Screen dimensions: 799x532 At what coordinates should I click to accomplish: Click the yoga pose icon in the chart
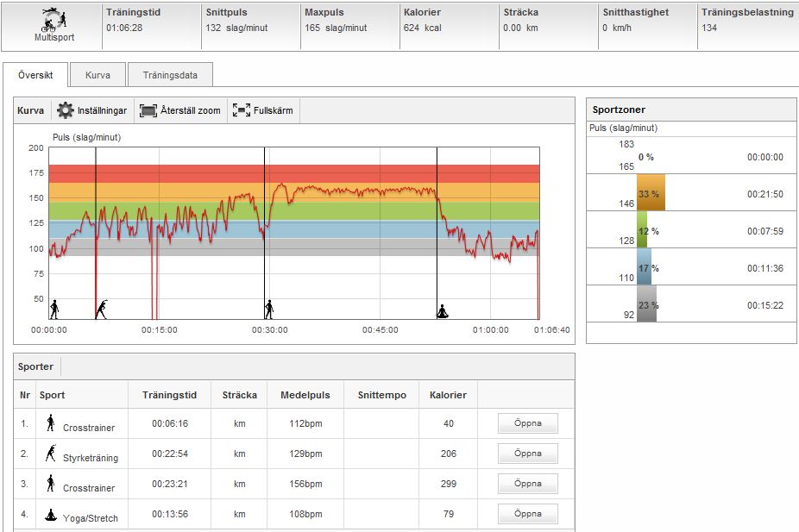(443, 310)
